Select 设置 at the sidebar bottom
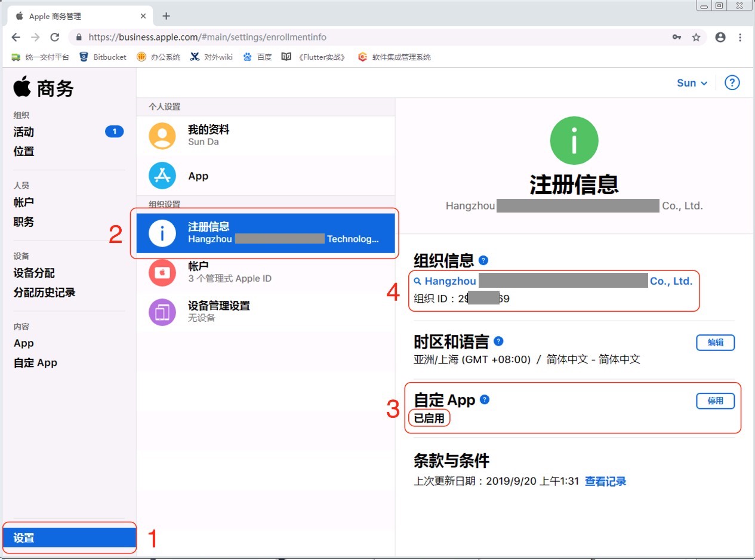 coord(70,538)
